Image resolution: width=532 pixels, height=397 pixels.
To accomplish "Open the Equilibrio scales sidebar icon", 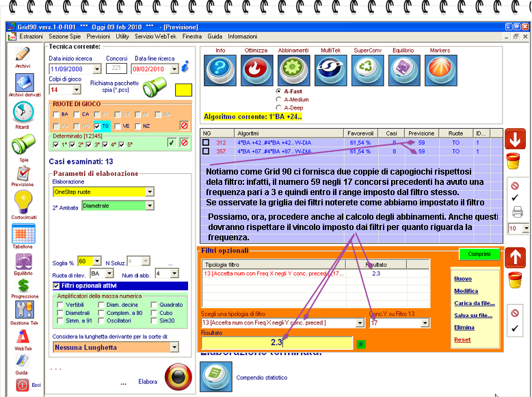I will click(23, 261).
